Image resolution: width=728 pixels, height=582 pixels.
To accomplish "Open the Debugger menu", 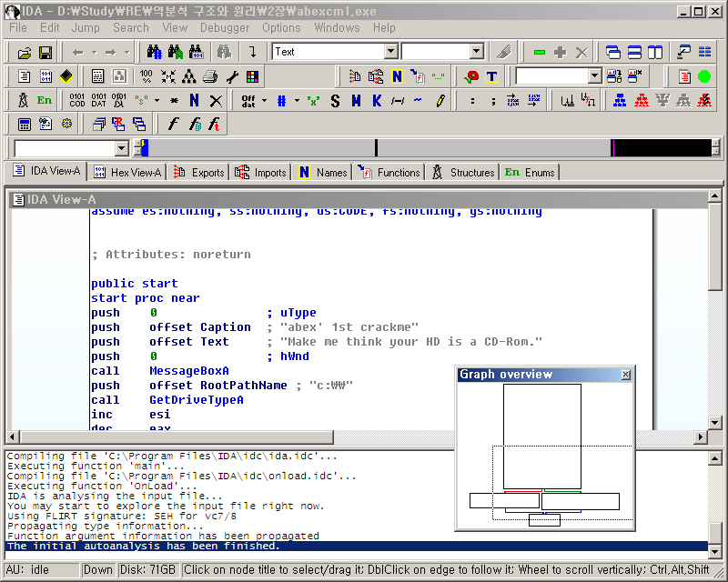I will pyautogui.click(x=225, y=28).
